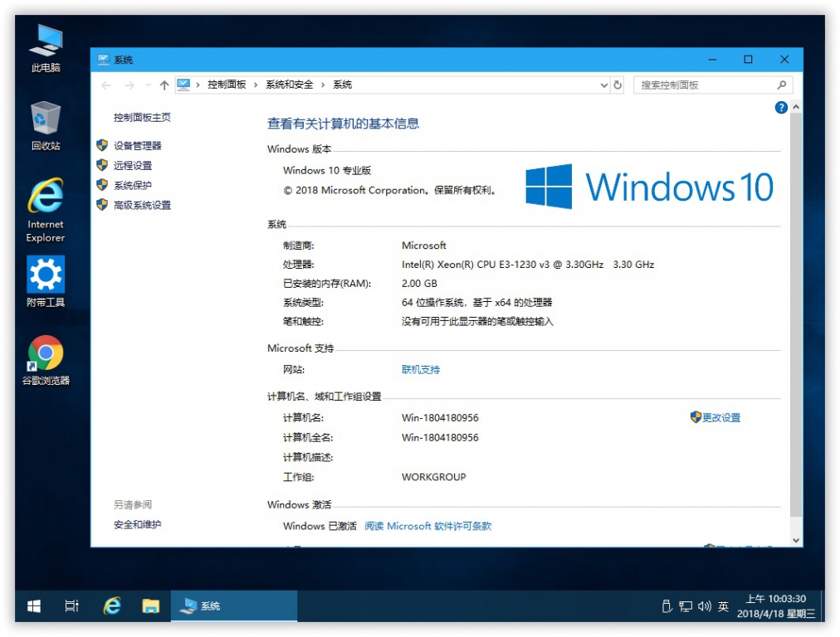Click the Microsoft manufacturer value
Viewport: 840px width, 637px height.
pyautogui.click(x=424, y=246)
